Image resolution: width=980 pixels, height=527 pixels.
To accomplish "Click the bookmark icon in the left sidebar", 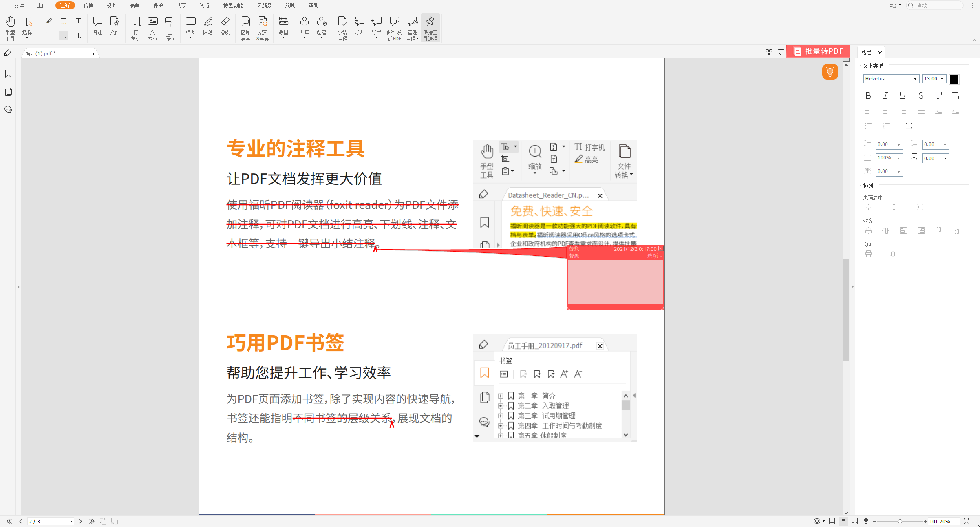I will [8, 73].
